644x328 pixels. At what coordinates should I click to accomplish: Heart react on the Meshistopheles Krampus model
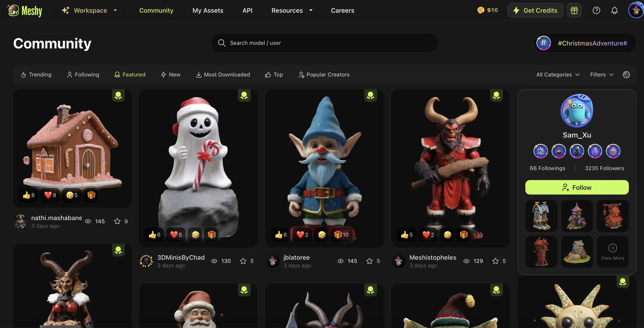pyautogui.click(x=428, y=235)
